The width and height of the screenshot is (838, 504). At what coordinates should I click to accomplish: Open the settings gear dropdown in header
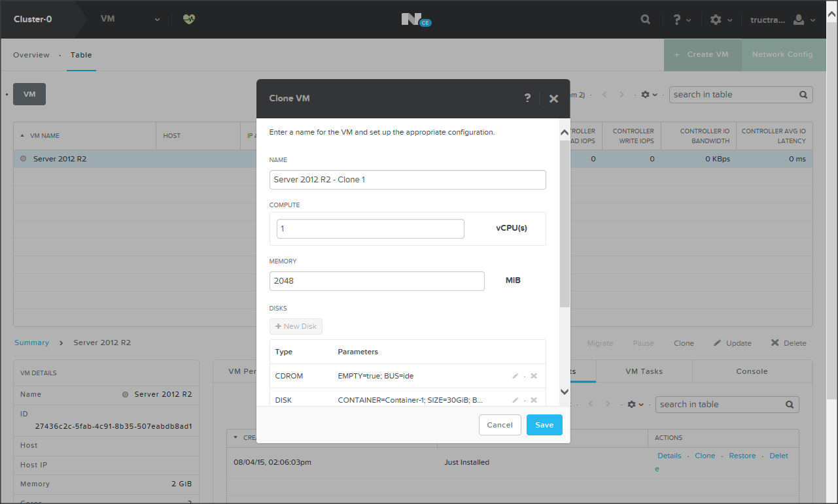click(x=720, y=20)
